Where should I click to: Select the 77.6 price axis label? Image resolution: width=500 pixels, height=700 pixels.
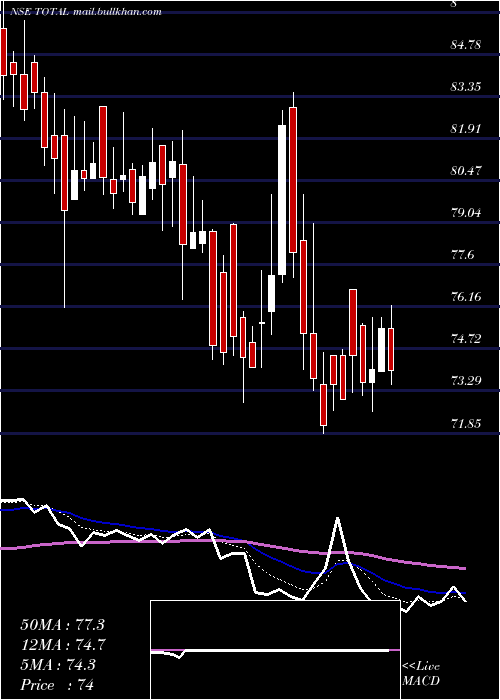(463, 254)
